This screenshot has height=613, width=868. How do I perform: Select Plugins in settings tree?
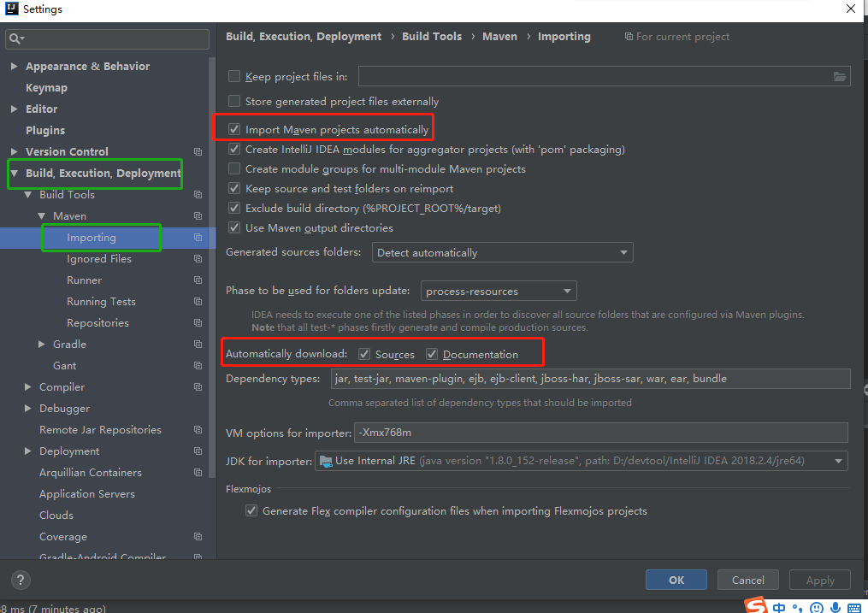[x=45, y=131]
